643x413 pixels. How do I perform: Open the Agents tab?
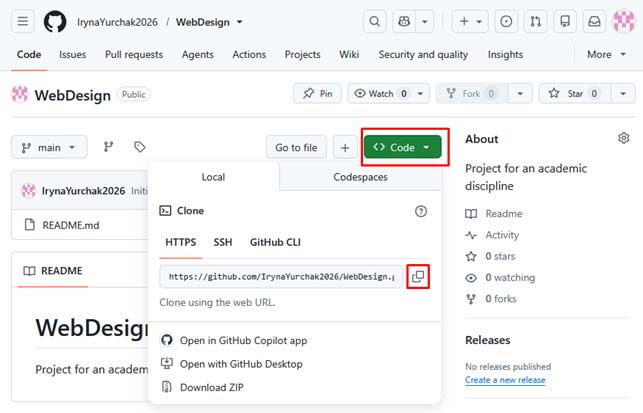[x=198, y=55]
